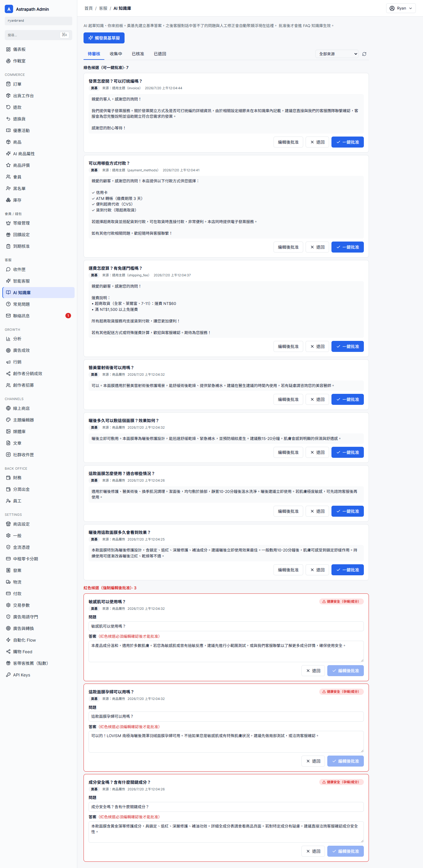423x868 pixels.
Task: Open 庫存 inventory in sidebar
Action: 38,200
